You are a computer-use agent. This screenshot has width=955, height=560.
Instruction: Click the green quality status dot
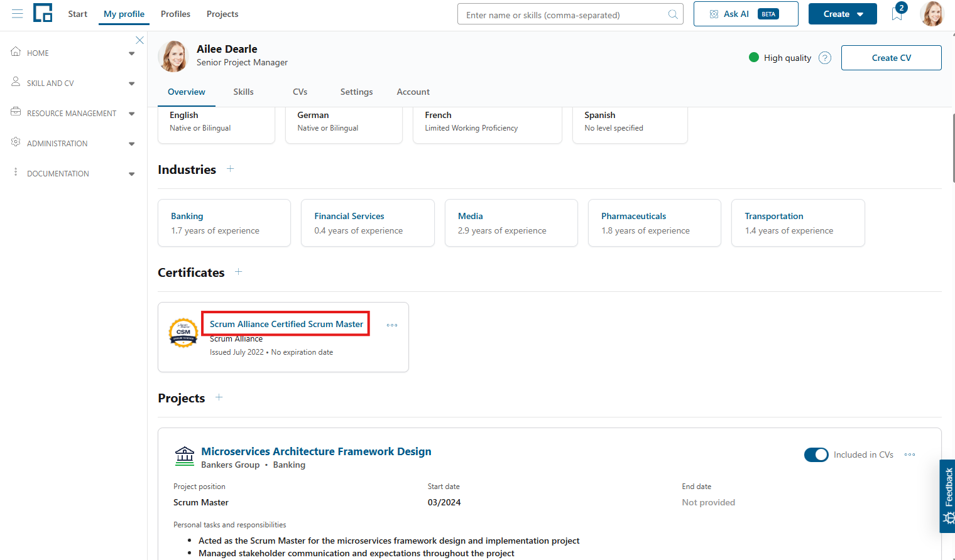(754, 57)
